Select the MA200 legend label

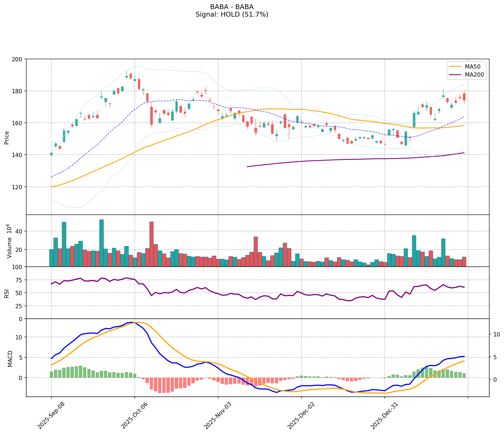point(474,75)
